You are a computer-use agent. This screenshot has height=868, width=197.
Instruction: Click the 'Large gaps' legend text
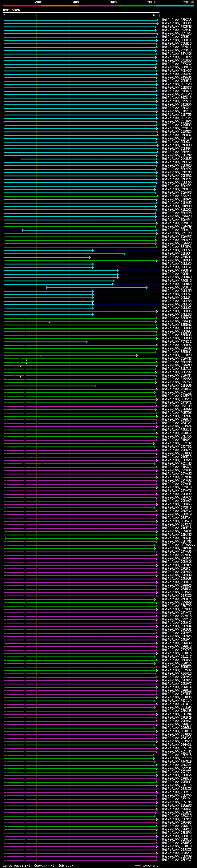(x=13, y=866)
